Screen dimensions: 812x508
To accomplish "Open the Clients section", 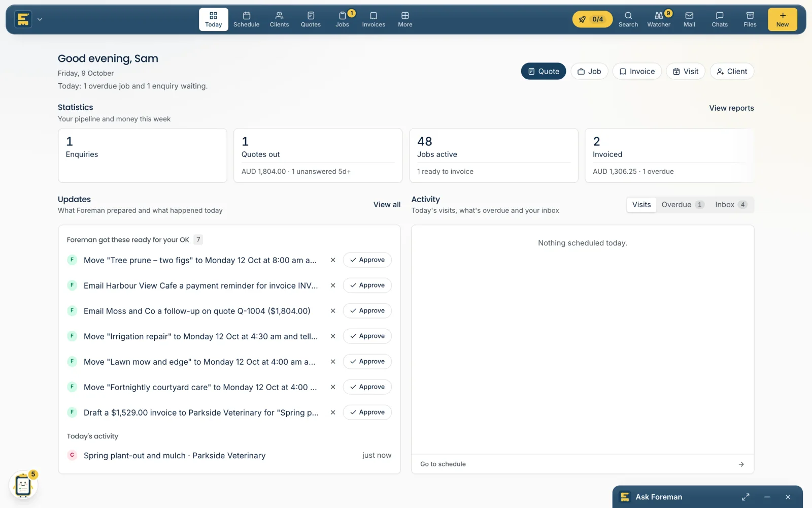I will pyautogui.click(x=279, y=19).
